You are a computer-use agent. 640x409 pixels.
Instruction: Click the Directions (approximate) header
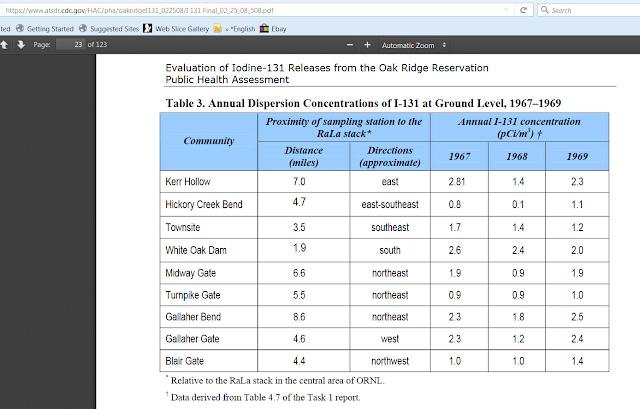tap(390, 156)
